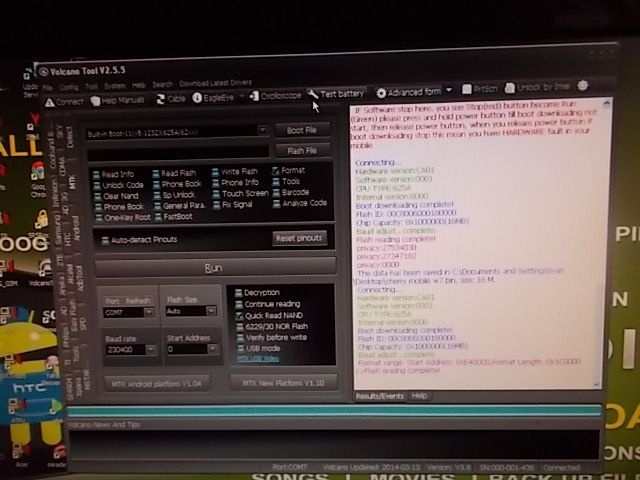Click the Start Address input field
The height and width of the screenshot is (480, 640).
tap(186, 350)
